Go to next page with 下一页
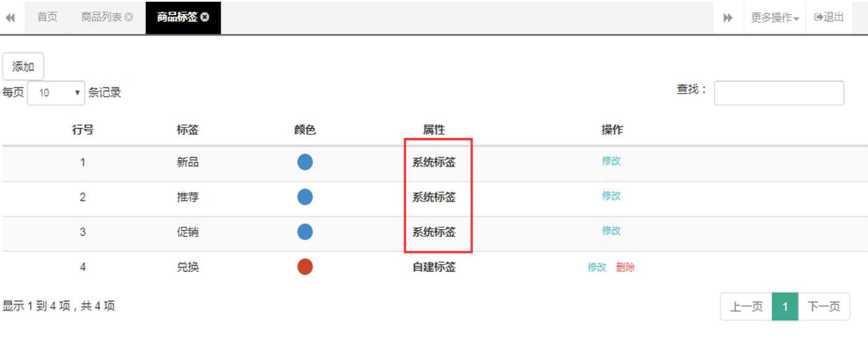 [824, 307]
